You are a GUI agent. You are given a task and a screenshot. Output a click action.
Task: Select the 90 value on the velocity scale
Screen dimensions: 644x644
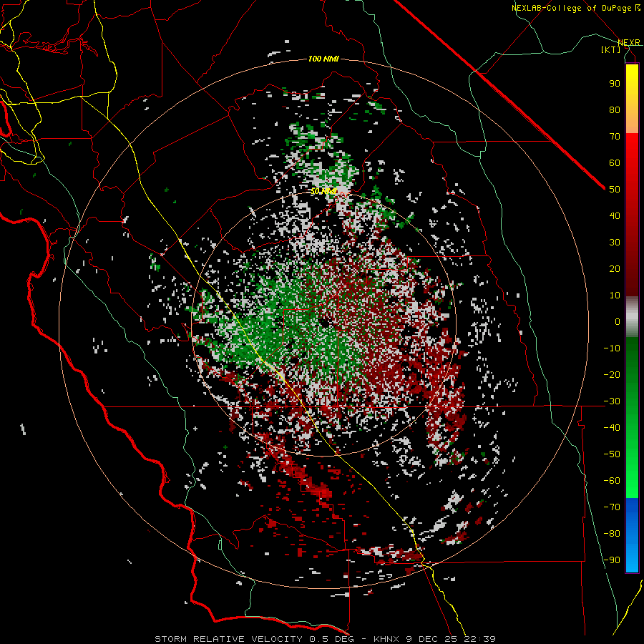615,84
